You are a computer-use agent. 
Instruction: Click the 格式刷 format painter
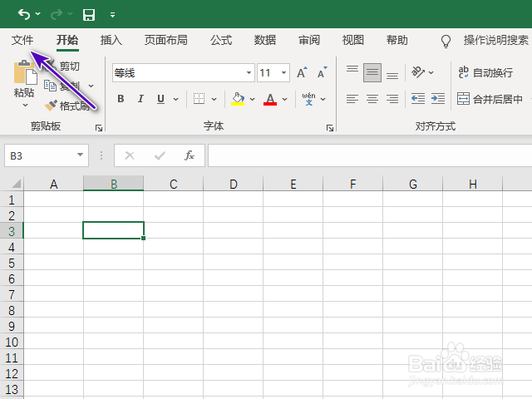click(x=68, y=106)
